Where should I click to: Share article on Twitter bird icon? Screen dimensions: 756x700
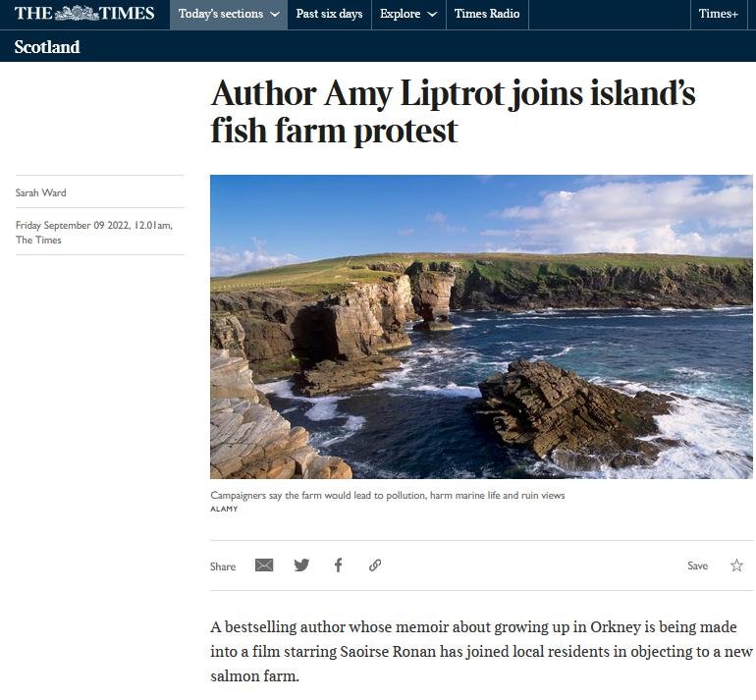(301, 565)
